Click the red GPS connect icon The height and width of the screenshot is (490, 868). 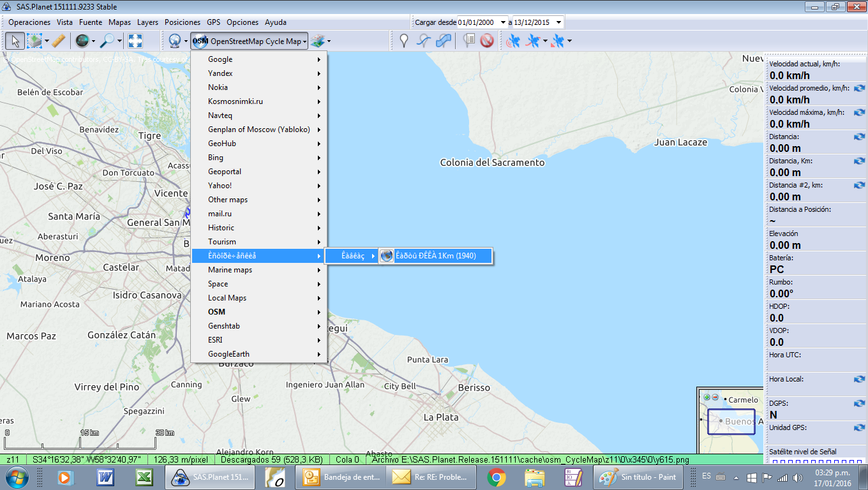(513, 41)
